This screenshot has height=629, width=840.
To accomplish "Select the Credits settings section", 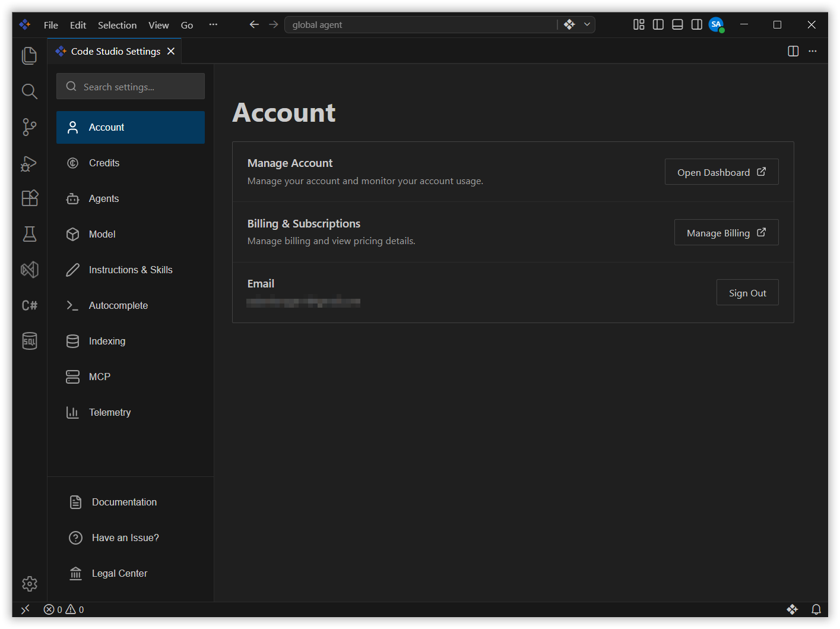I will point(131,163).
